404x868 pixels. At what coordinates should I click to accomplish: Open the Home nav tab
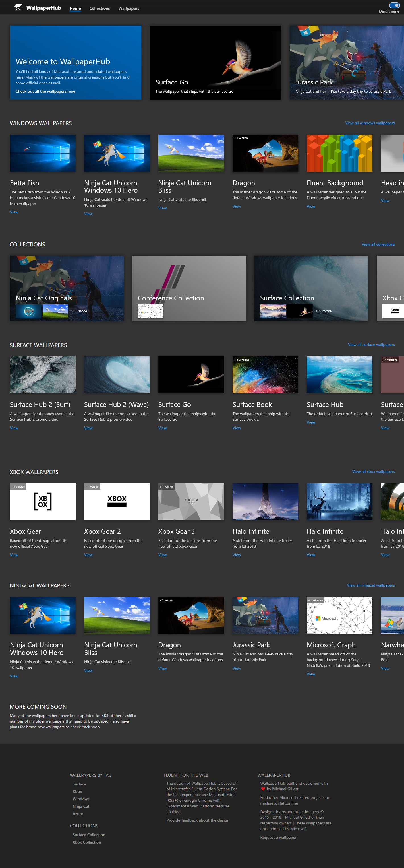tap(75, 9)
